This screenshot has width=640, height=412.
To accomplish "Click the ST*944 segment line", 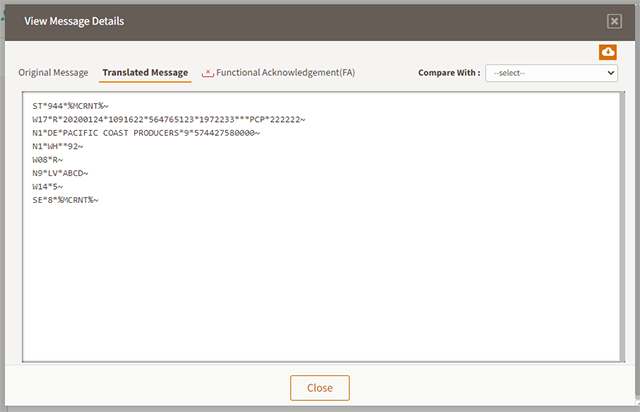I will pyautogui.click(x=69, y=106).
